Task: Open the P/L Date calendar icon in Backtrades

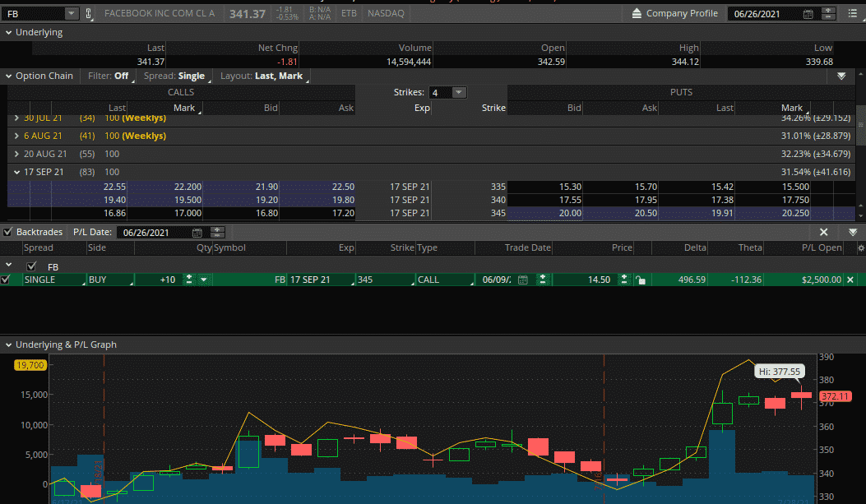Action: point(197,232)
